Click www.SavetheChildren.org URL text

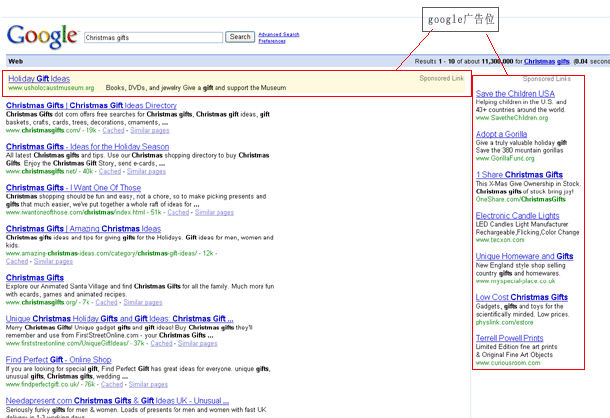(512, 118)
